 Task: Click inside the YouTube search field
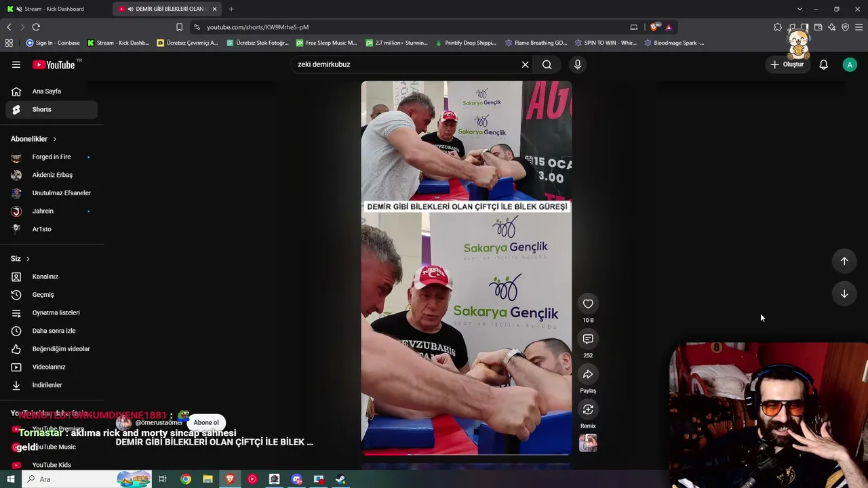[406, 64]
